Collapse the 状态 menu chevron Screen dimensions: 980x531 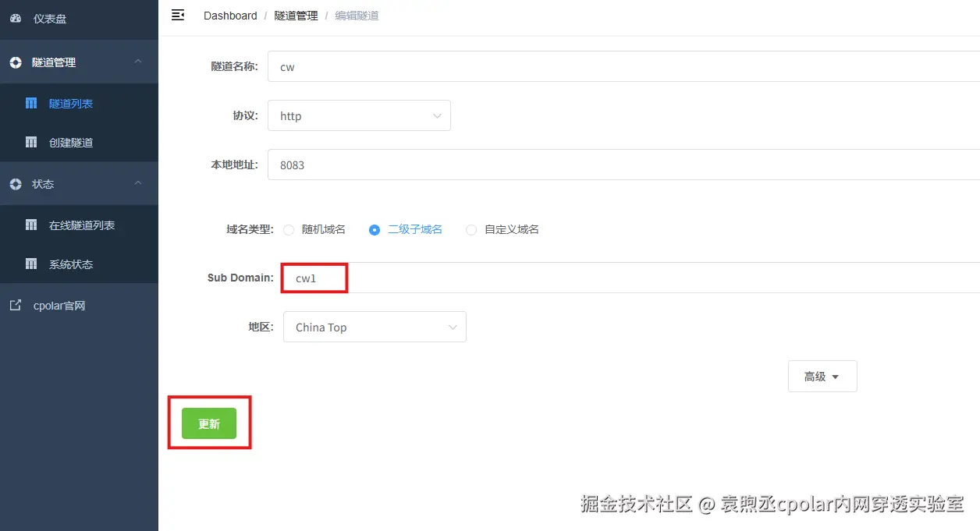coord(138,183)
